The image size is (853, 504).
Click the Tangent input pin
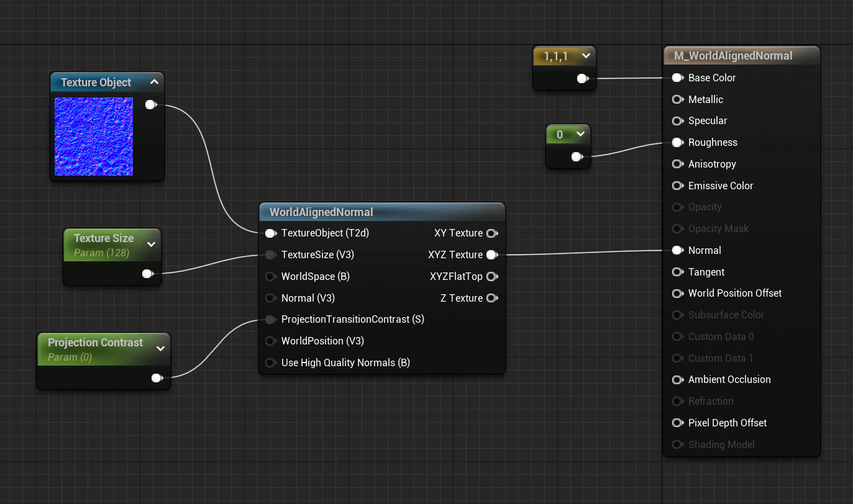(678, 272)
